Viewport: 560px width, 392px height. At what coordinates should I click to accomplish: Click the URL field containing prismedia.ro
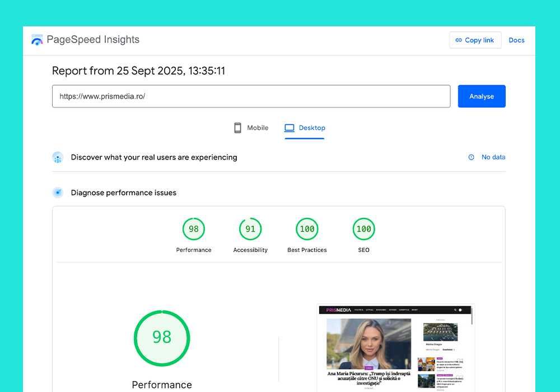[x=251, y=96]
